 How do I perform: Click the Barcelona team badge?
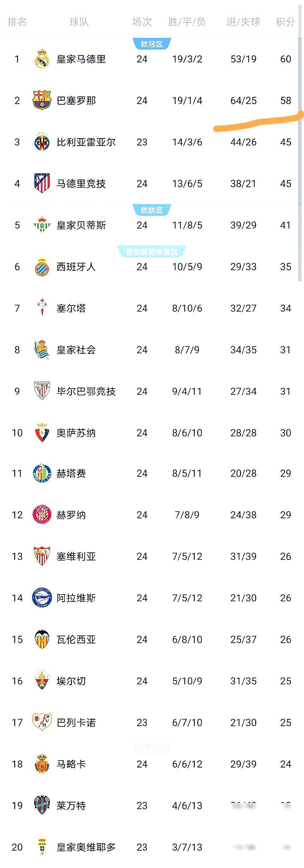pos(42,100)
